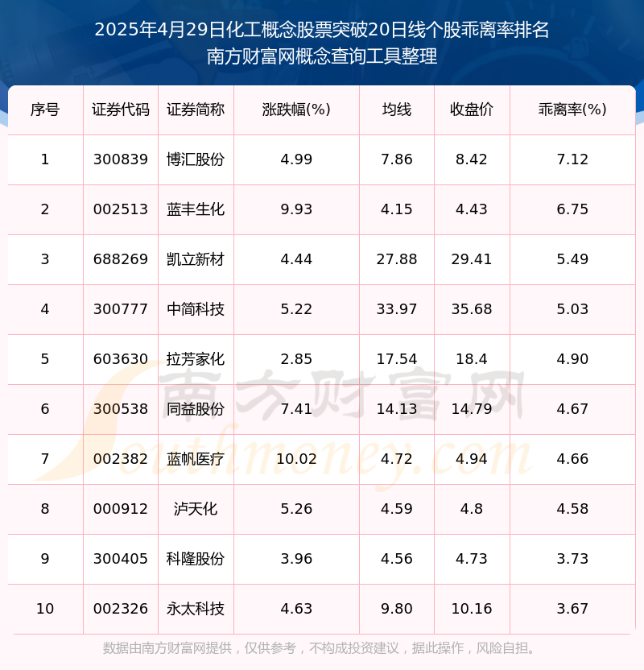Click the footer disclaimer starting 数据由南方财富网提供
Viewport: 644px width, 670px height.
pos(320,648)
